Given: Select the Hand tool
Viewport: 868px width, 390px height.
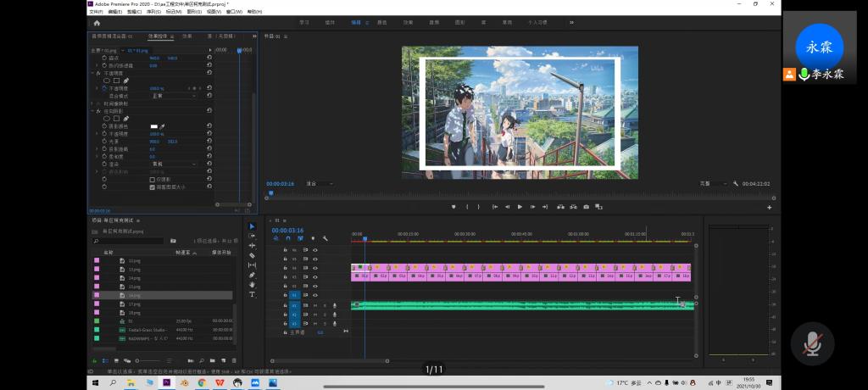Looking at the screenshot, I should [x=252, y=285].
